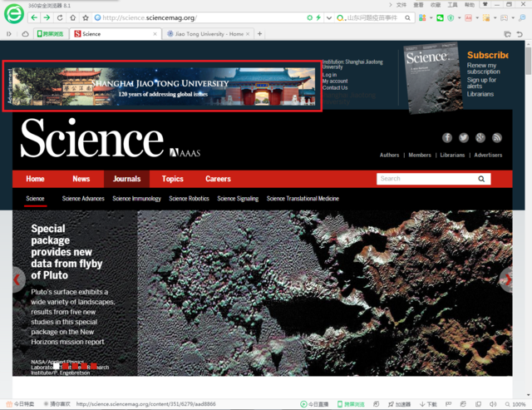Open Sign up for alerts link

point(481,83)
